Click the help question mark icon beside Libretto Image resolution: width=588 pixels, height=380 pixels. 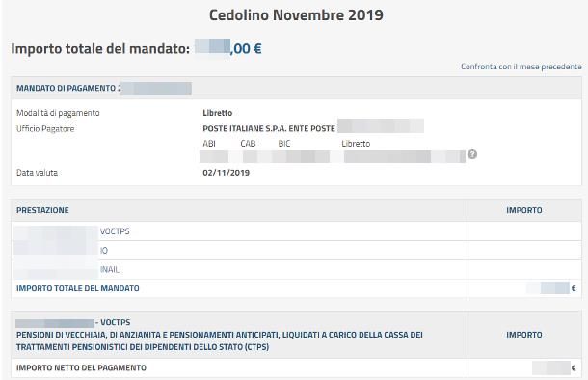pyautogui.click(x=472, y=154)
